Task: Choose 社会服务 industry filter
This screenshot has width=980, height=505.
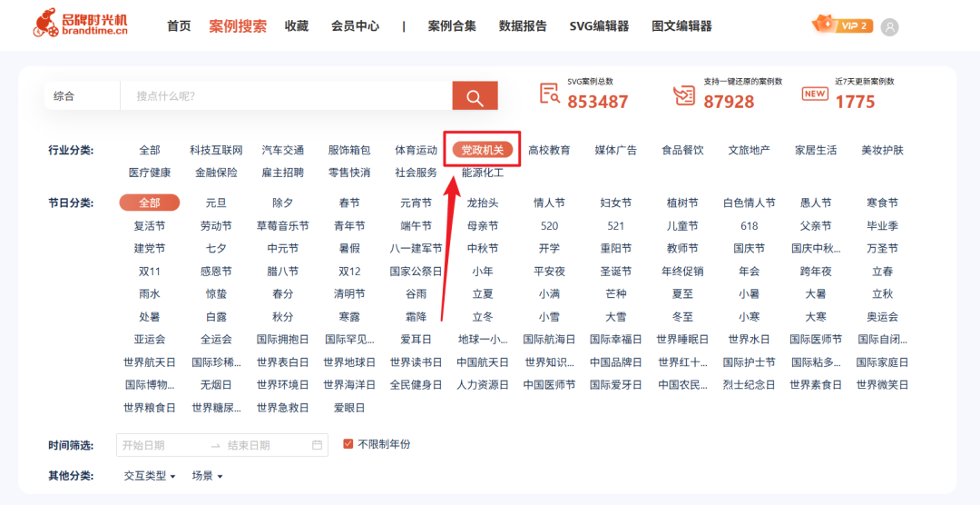Action: 416,173
